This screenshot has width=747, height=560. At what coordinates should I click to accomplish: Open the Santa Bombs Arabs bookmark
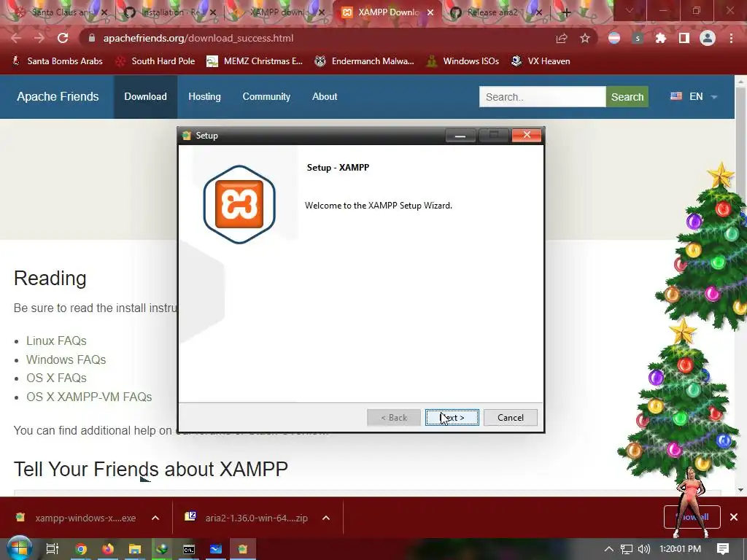coord(57,61)
